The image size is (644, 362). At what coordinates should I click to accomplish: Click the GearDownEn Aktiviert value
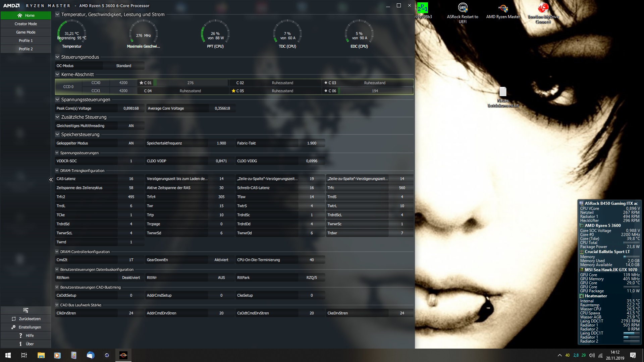pyautogui.click(x=221, y=260)
